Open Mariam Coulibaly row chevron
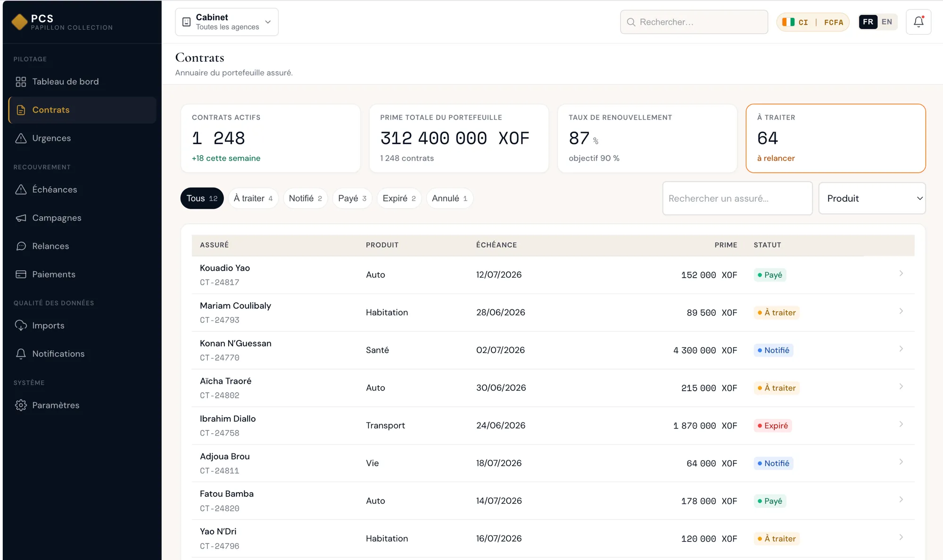Screen dimensions: 943x560 coord(901,311)
